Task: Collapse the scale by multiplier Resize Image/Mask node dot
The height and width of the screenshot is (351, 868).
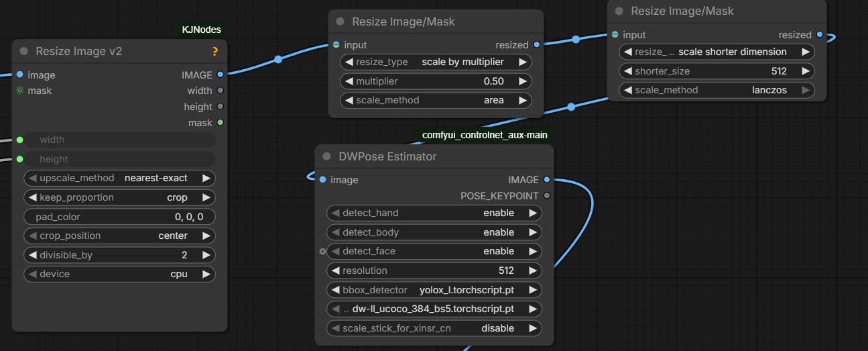Action: point(340,21)
